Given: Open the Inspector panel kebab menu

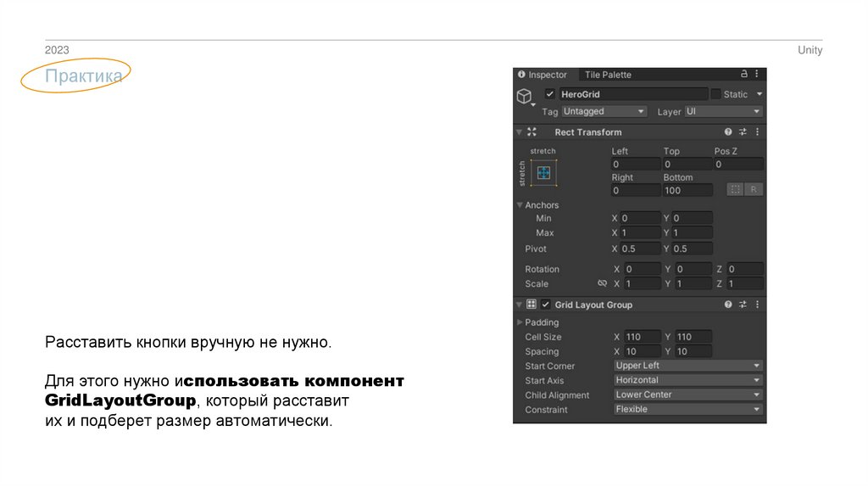Looking at the screenshot, I should [x=757, y=74].
